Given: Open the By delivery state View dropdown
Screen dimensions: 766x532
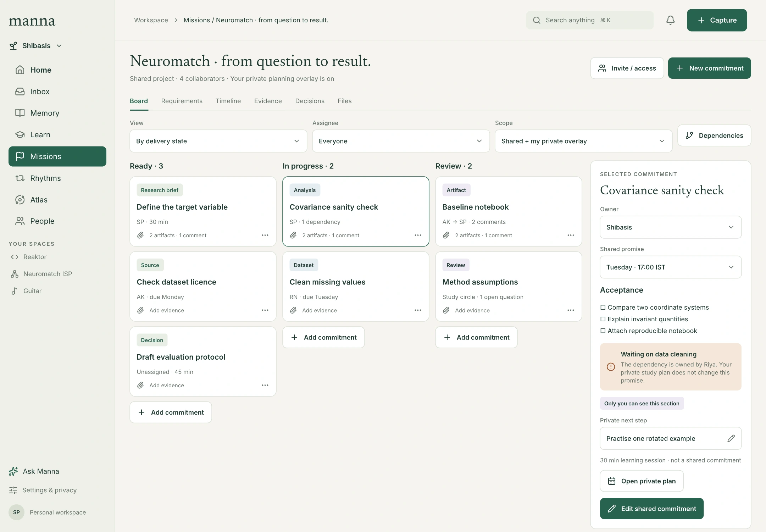Looking at the screenshot, I should pos(218,141).
